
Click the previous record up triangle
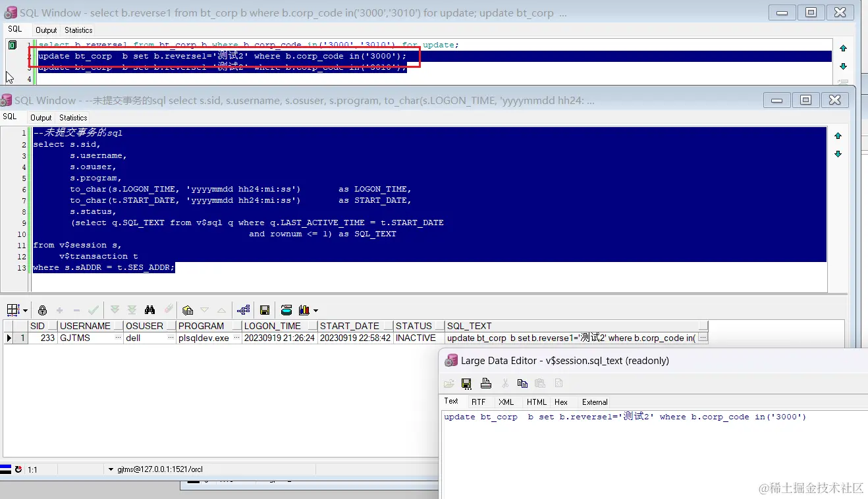(221, 310)
